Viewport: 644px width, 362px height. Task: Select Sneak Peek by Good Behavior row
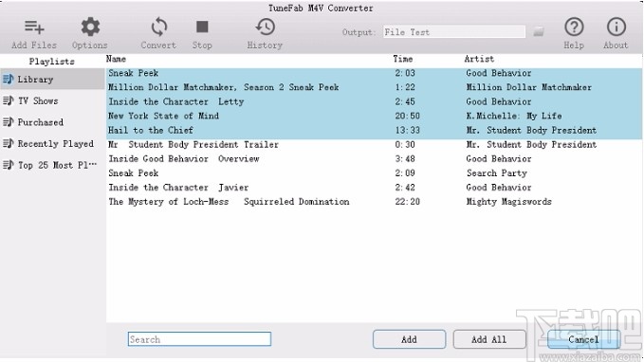(x=374, y=73)
